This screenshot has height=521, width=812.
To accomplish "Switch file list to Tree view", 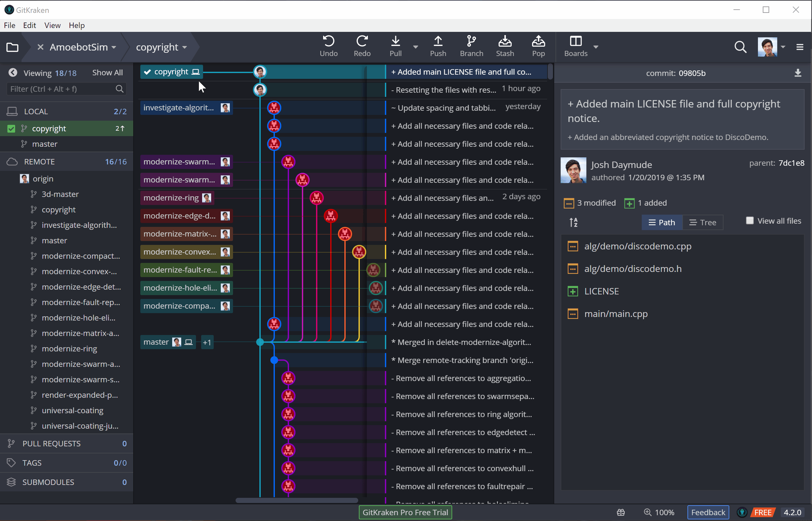I will [703, 222].
